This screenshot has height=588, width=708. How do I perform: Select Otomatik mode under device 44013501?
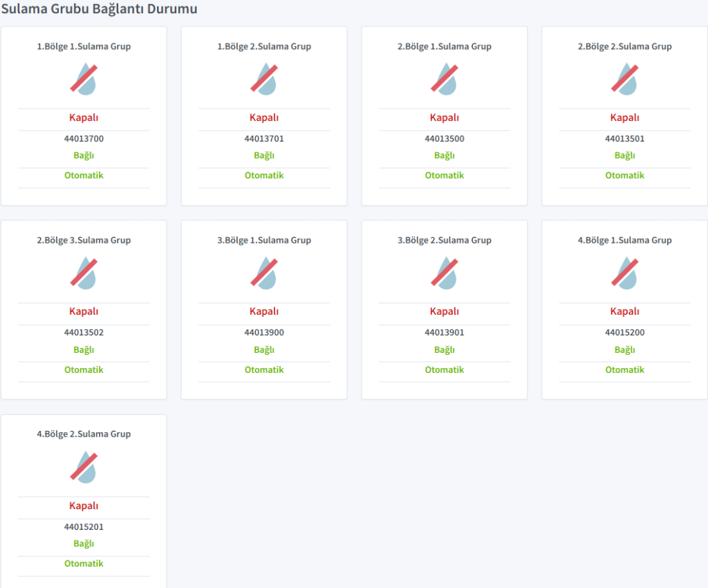click(625, 175)
